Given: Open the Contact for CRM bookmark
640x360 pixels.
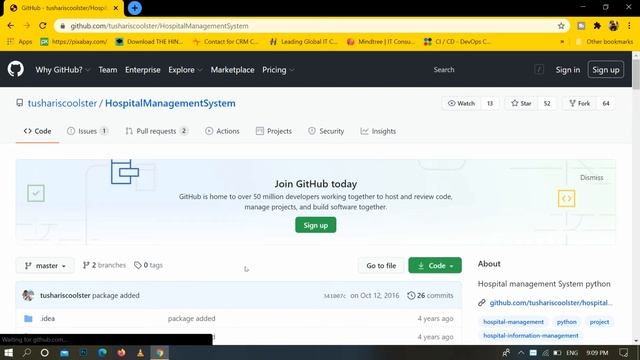Looking at the screenshot, I should pyautogui.click(x=226, y=42).
